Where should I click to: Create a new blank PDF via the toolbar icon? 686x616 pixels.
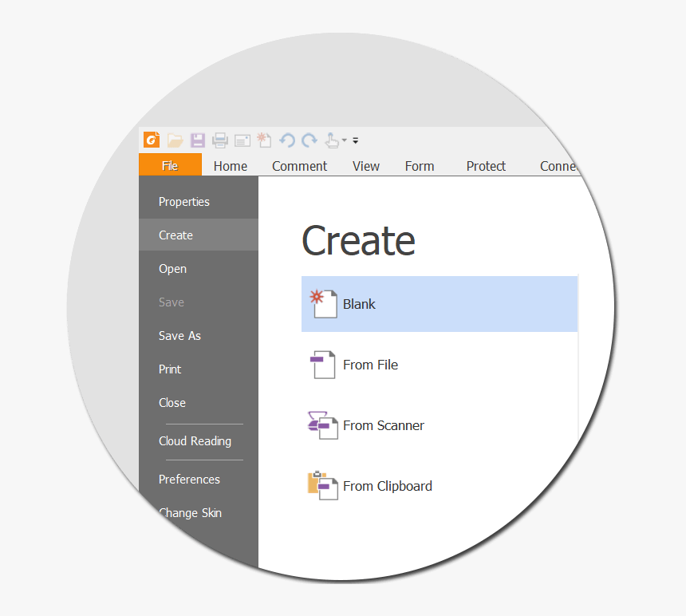point(264,140)
